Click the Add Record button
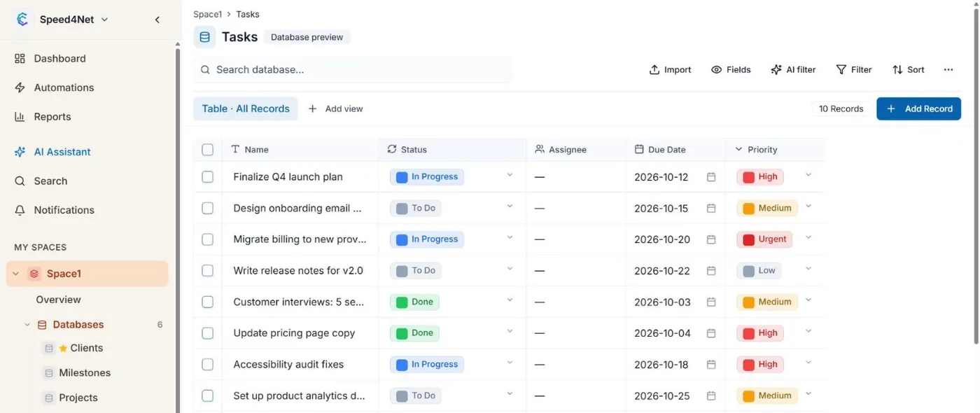Image resolution: width=980 pixels, height=413 pixels. click(x=918, y=108)
